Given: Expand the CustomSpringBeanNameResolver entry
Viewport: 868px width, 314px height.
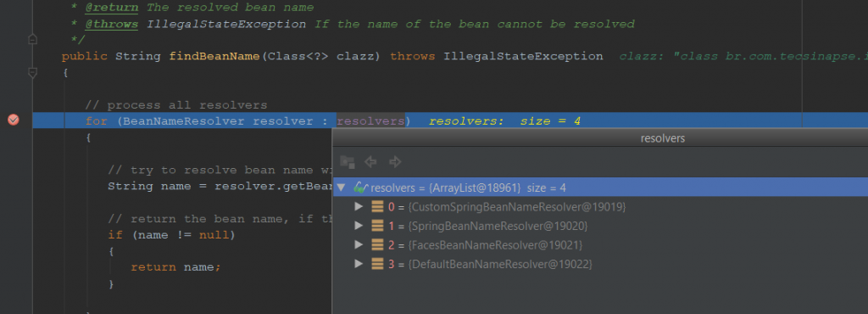Looking at the screenshot, I should (x=359, y=206).
